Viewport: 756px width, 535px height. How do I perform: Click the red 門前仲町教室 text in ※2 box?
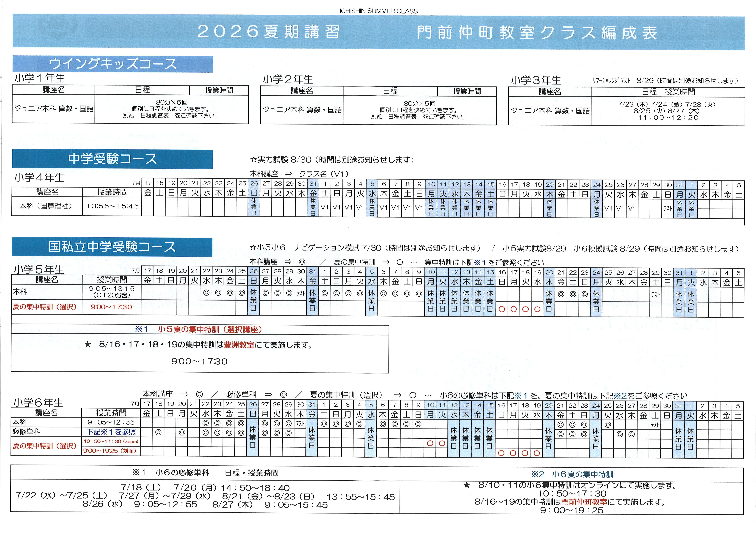[x=584, y=502]
